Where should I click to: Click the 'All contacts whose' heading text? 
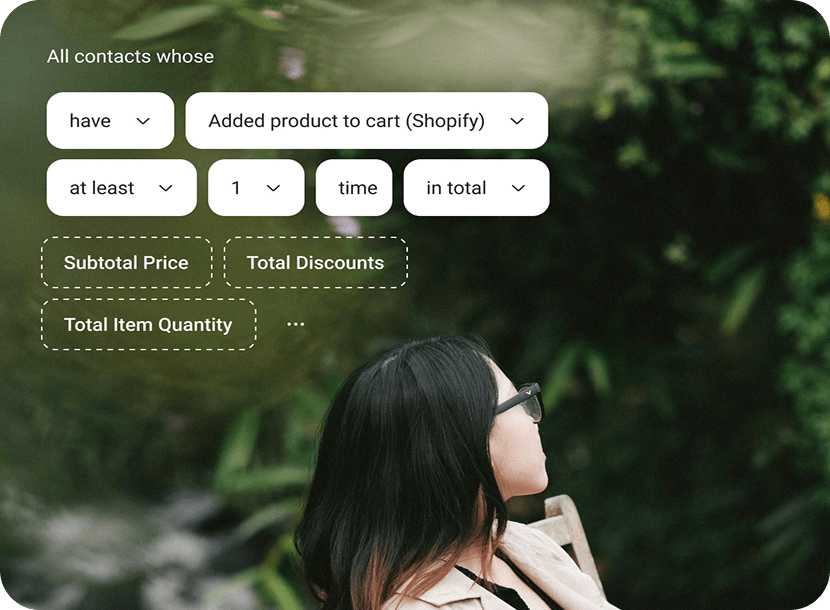[130, 56]
